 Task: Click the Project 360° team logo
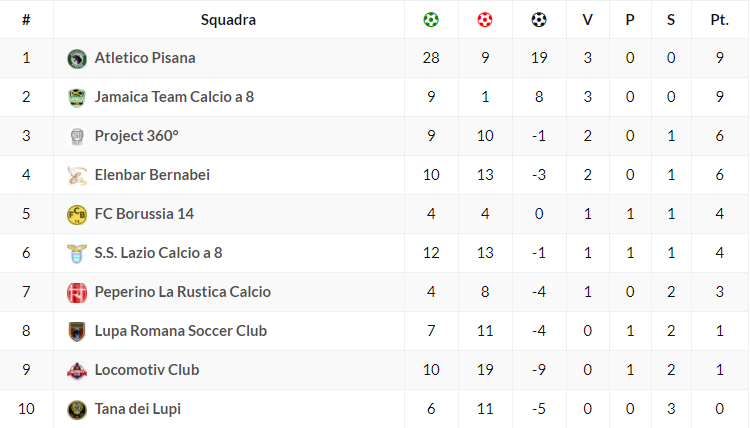click(77, 136)
